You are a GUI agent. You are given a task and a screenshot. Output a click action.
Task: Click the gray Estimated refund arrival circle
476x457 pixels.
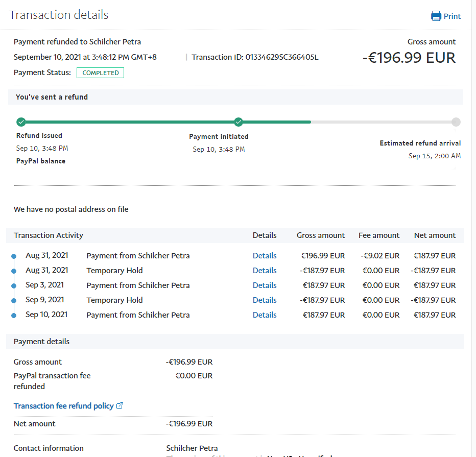456,122
